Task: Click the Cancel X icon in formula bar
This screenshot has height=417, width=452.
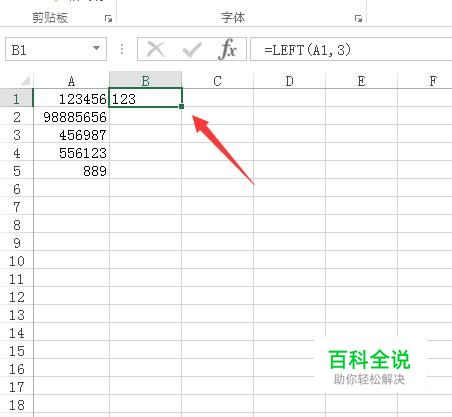Action: pos(155,49)
